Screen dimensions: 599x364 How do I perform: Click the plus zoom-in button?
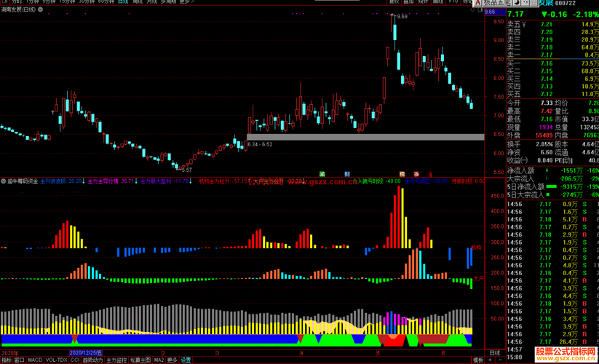pyautogui.click(x=490, y=360)
